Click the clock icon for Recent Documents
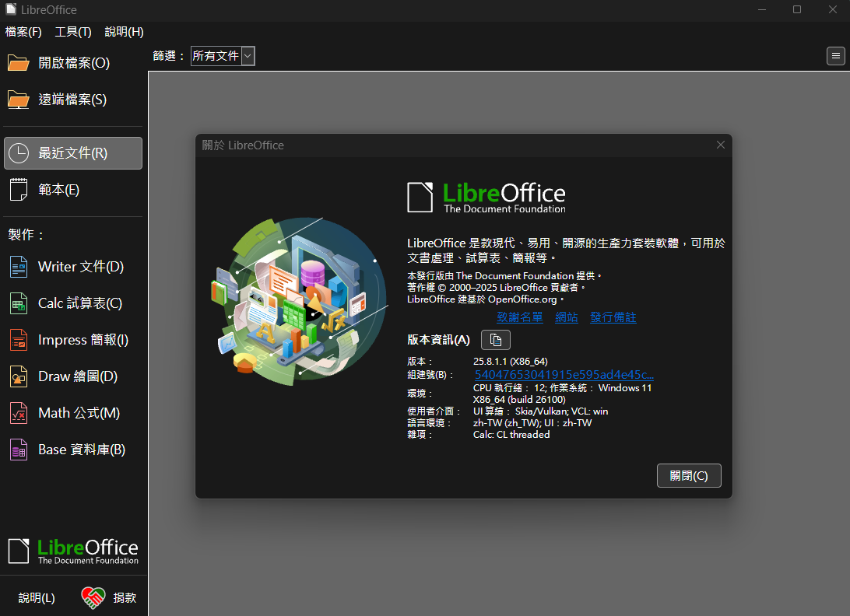 coord(19,153)
